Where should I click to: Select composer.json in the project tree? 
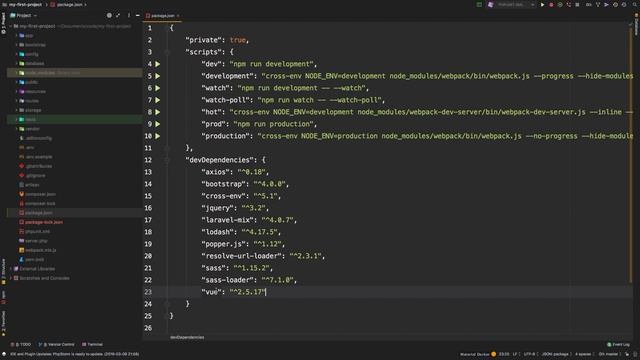point(40,194)
